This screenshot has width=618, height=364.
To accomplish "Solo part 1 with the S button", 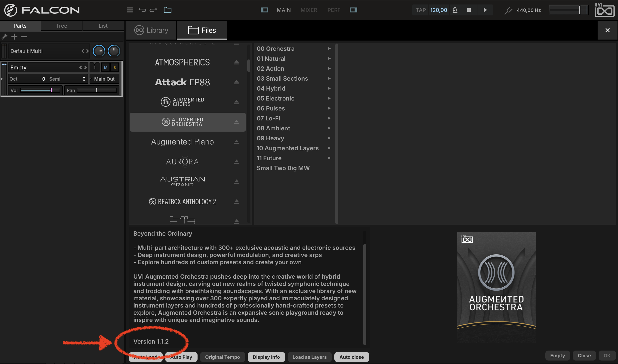I will click(115, 67).
